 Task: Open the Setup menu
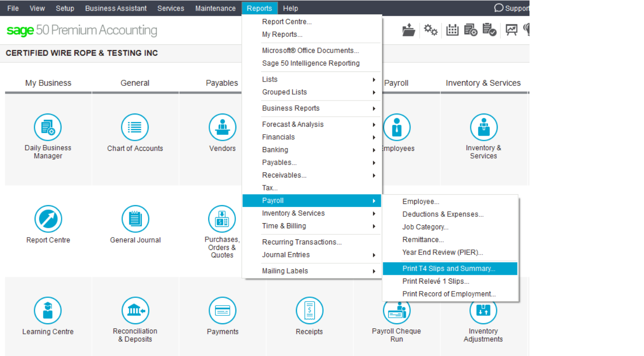[x=65, y=8]
